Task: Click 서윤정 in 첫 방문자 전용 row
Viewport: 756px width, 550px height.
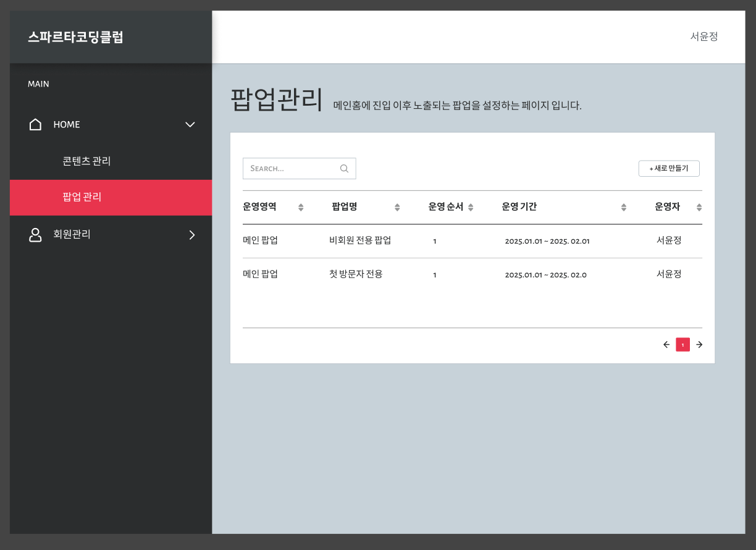Action: pos(669,274)
